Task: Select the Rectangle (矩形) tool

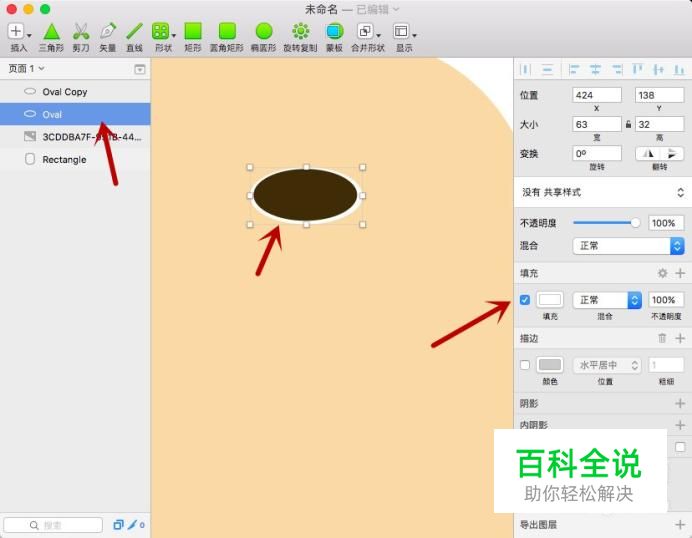Action: point(193,37)
